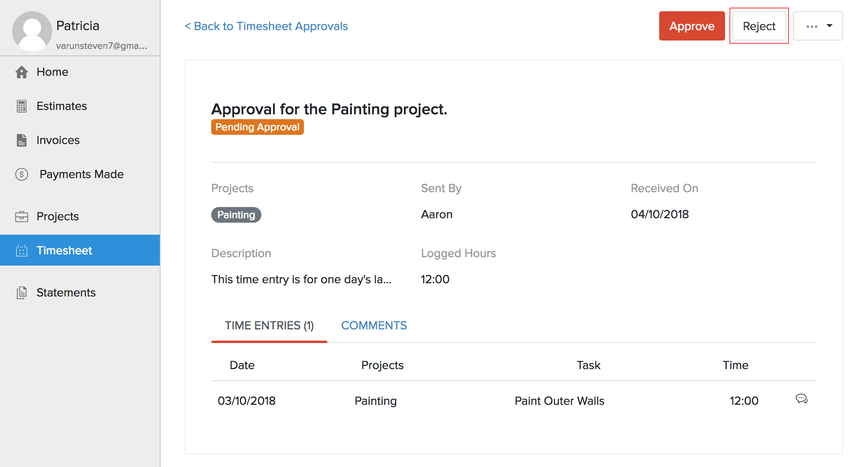This screenshot has width=868, height=467.
Task: Expand the truncated description text
Action: (x=302, y=279)
